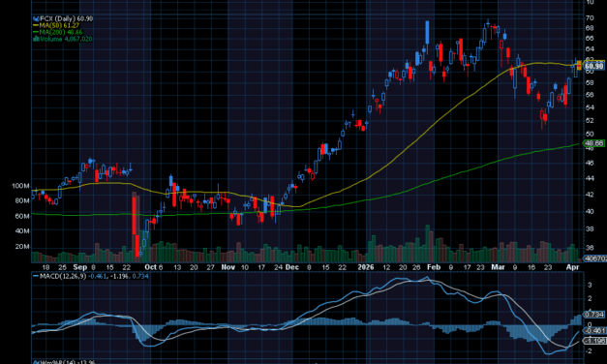
Task: Click the 60.90 last price tag
Action: click(594, 66)
